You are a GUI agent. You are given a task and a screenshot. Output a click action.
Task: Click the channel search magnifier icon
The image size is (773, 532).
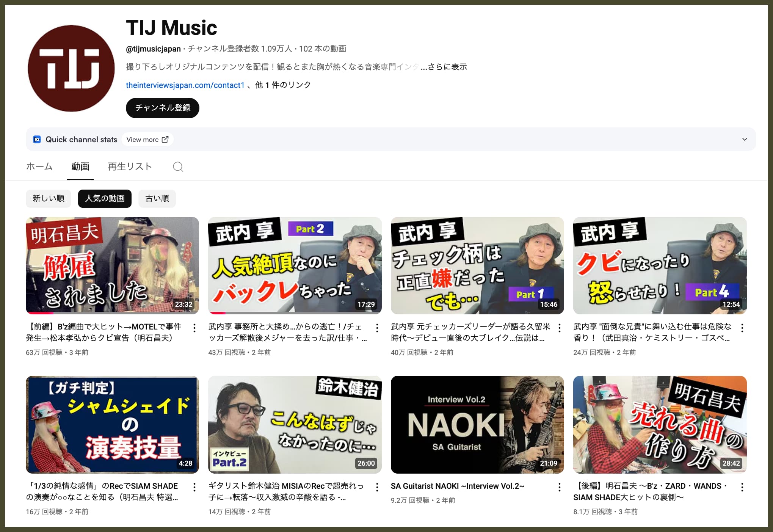[178, 167]
